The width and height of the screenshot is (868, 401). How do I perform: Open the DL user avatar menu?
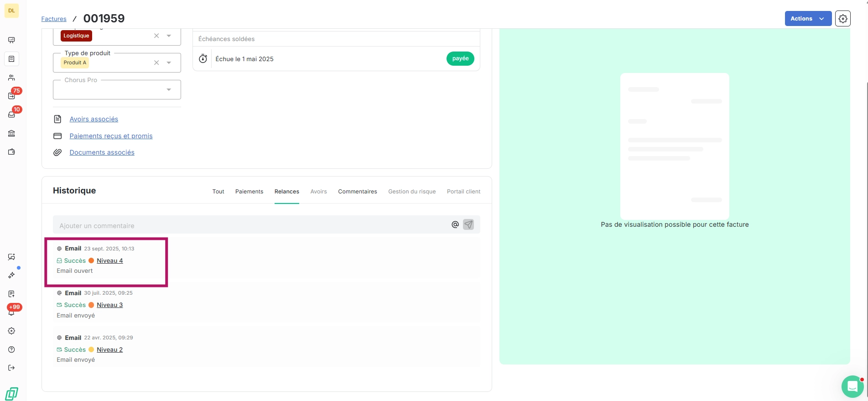[x=11, y=10]
